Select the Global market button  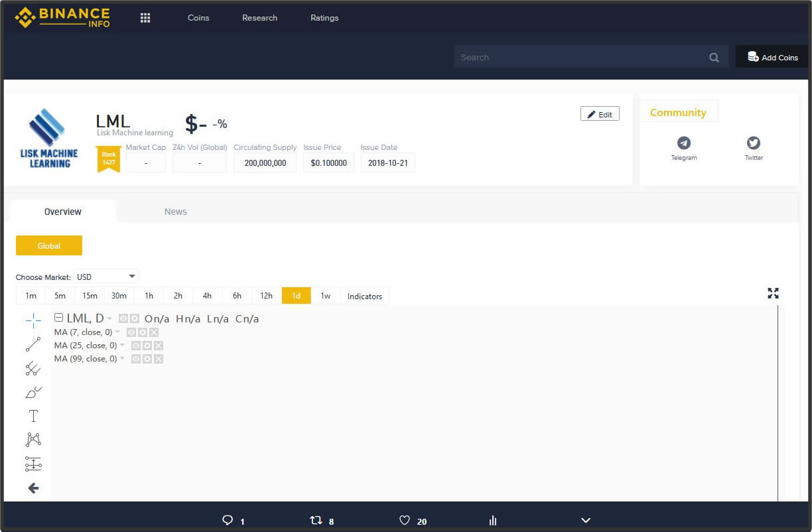click(49, 245)
